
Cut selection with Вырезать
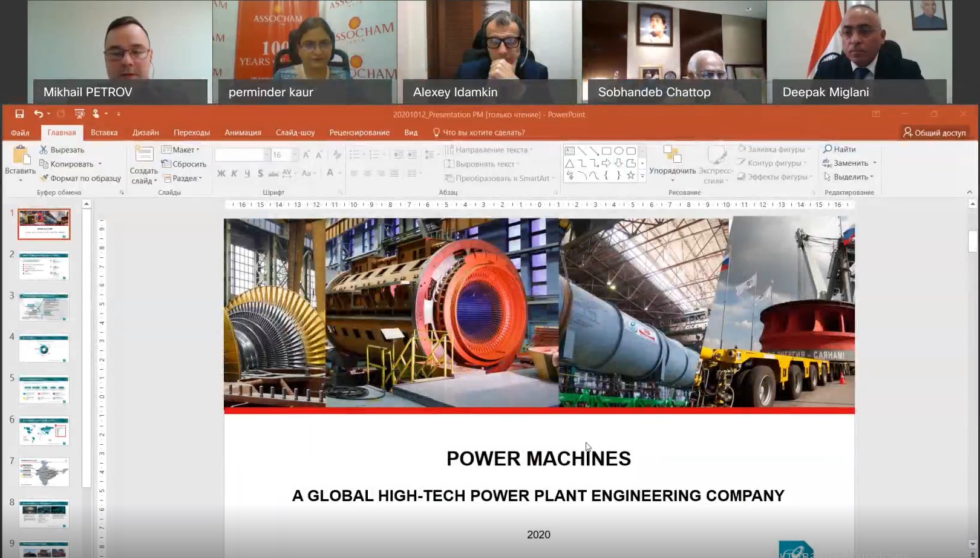click(62, 149)
